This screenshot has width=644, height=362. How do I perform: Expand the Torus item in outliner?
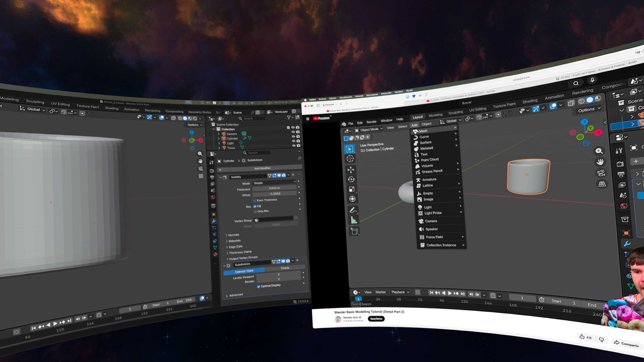pos(219,148)
